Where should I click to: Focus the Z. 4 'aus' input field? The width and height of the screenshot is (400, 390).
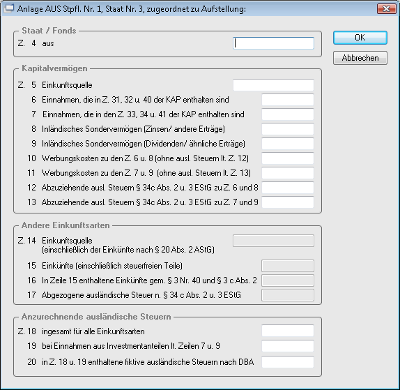pyautogui.click(x=273, y=43)
